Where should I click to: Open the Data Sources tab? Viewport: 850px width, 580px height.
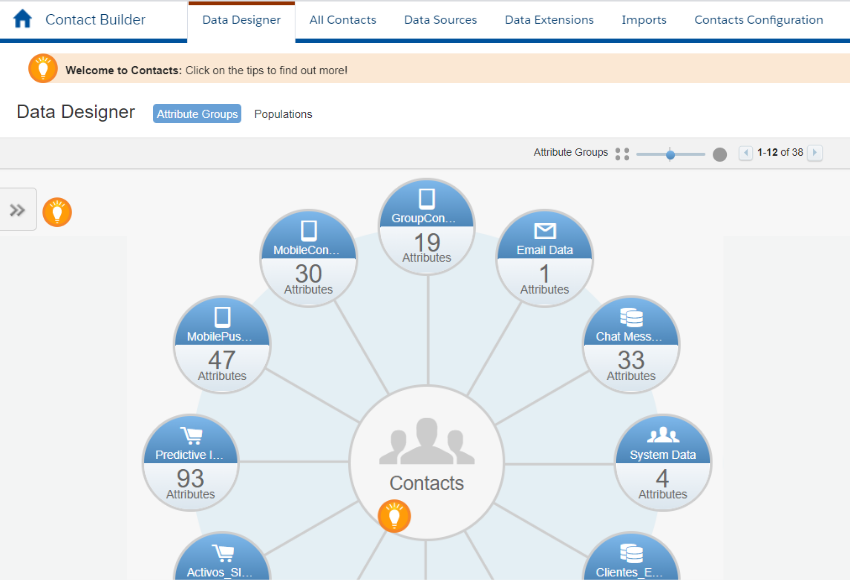click(440, 20)
